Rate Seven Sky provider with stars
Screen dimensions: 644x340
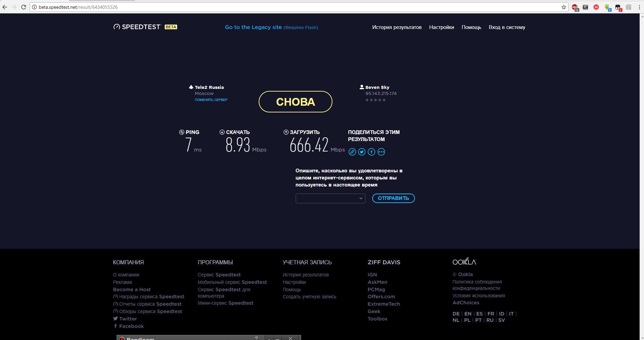376,100
